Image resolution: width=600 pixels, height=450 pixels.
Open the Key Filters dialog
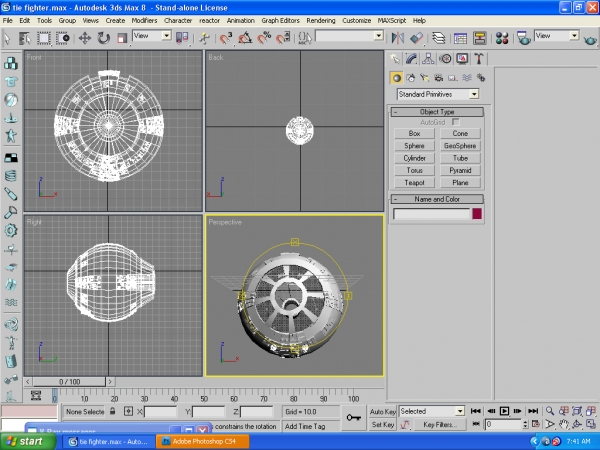coord(439,424)
